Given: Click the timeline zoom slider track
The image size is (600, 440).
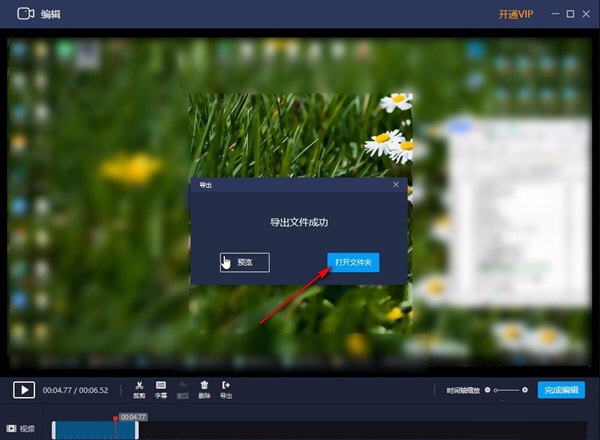Looking at the screenshot, I should coord(506,390).
